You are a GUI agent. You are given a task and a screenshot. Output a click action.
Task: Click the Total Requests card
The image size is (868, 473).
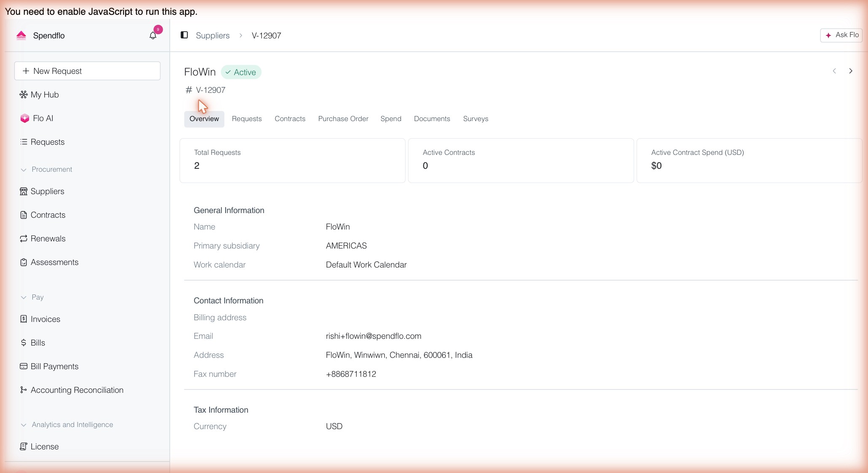tap(292, 160)
